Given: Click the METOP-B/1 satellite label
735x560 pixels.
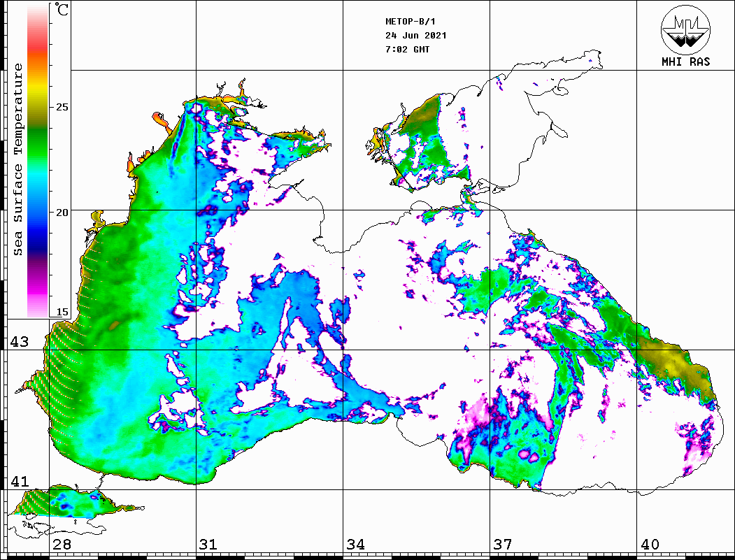Looking at the screenshot, I should click(x=410, y=22).
